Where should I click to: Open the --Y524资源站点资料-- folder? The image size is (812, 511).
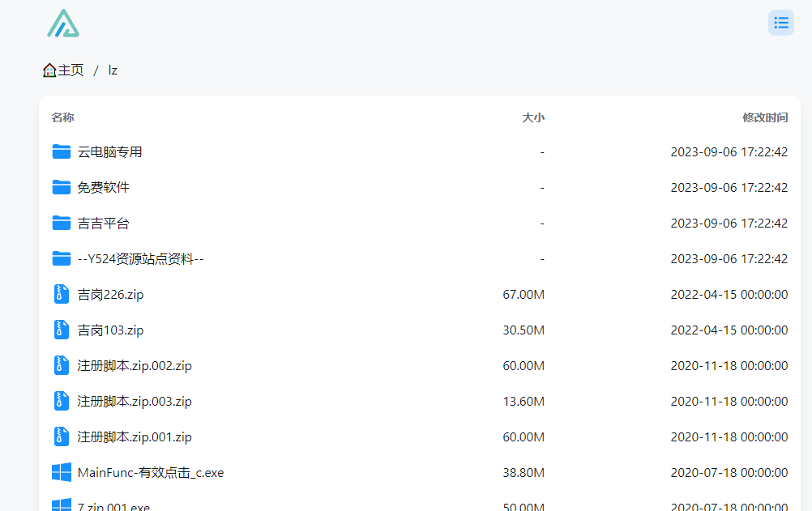pos(141,259)
